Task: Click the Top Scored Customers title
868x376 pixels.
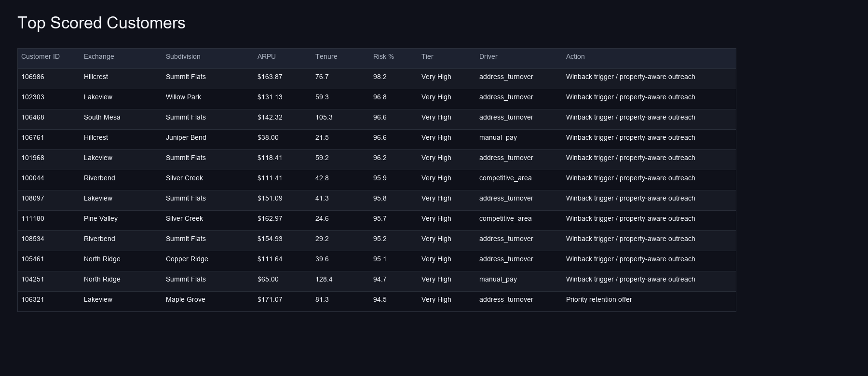Action: click(x=101, y=23)
